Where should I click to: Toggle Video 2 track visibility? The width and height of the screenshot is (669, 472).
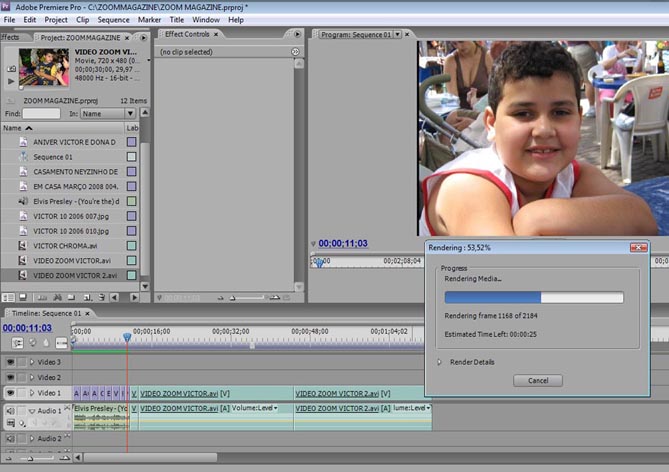point(11,378)
